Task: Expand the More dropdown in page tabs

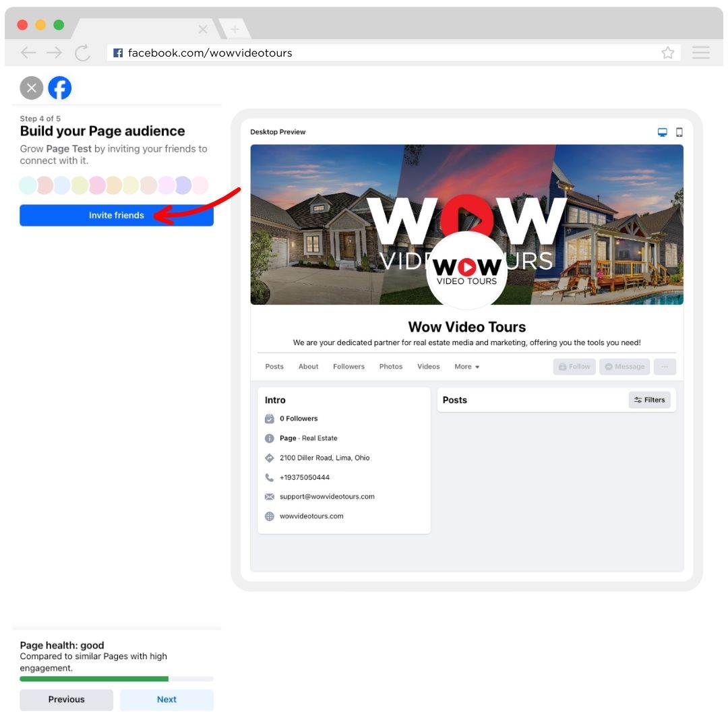Action: click(466, 367)
